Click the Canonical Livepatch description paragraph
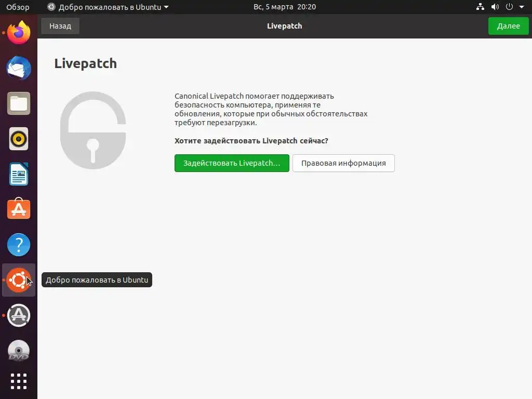 271,109
